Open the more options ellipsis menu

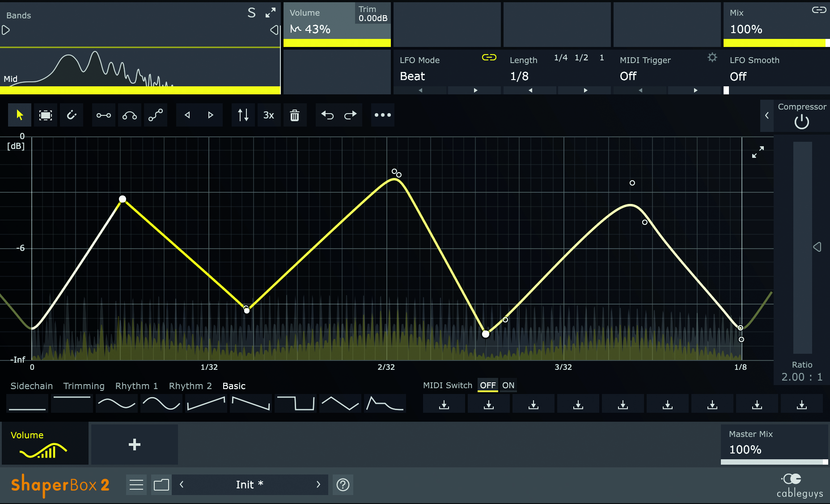383,115
